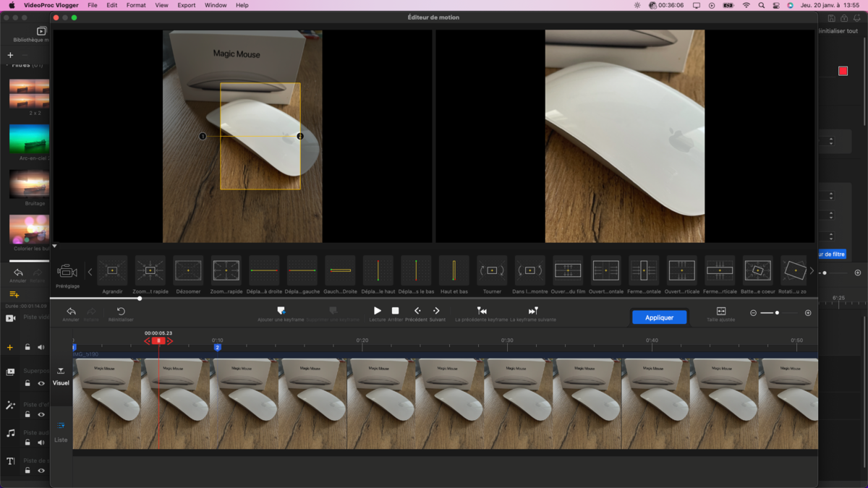Click the red color swatch

(x=843, y=71)
